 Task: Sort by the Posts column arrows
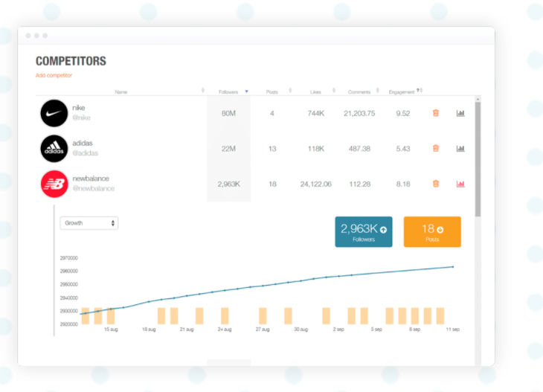tap(290, 91)
